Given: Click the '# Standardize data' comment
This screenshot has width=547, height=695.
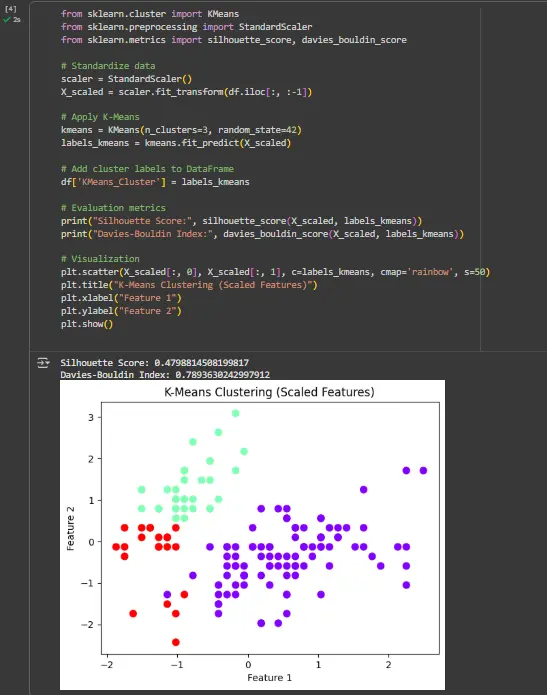Looking at the screenshot, I should pyautogui.click(x=108, y=66).
